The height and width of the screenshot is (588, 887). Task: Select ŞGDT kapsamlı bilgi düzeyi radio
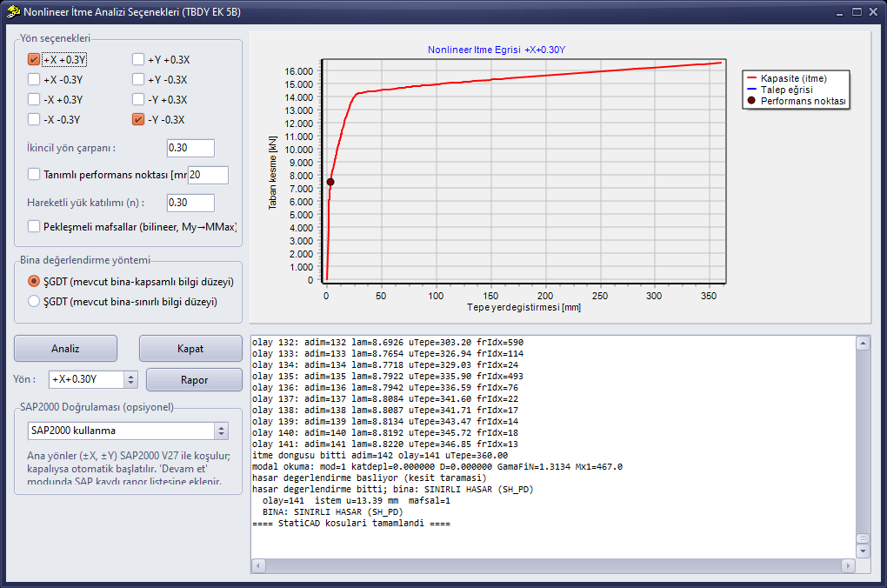34,281
